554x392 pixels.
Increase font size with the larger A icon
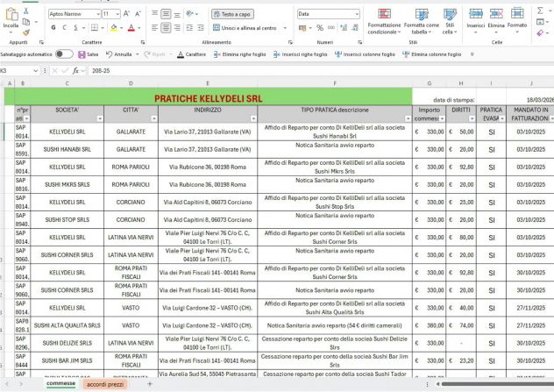126,14
